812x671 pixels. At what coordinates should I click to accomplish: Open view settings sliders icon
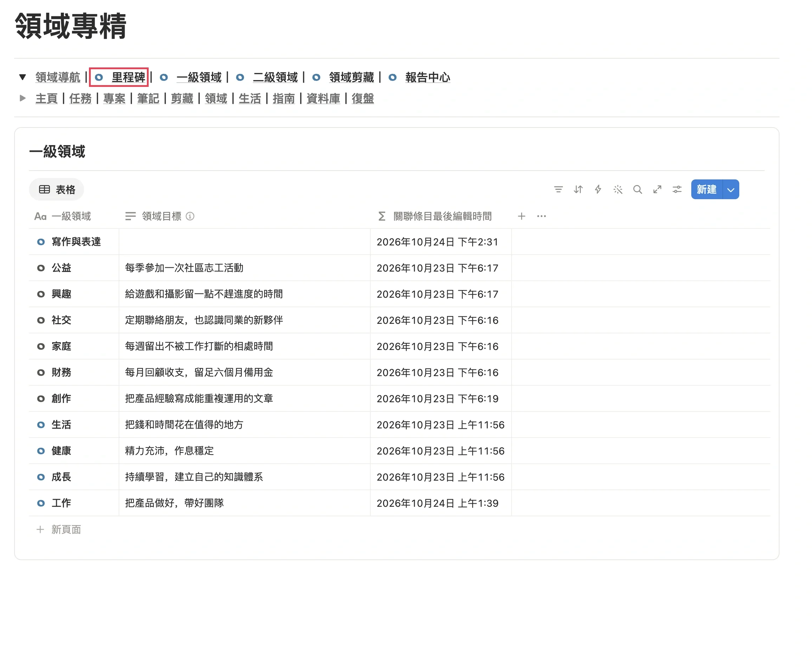coord(677,189)
